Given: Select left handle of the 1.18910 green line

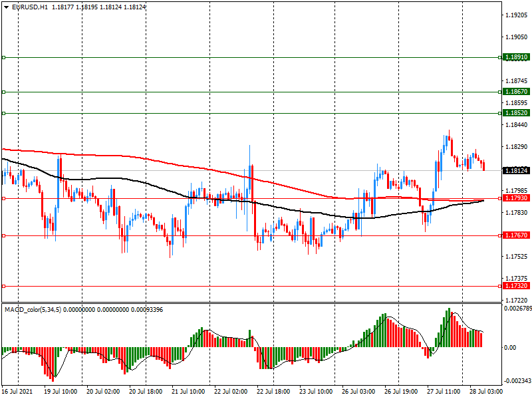Looking at the screenshot, I should (x=4, y=58).
